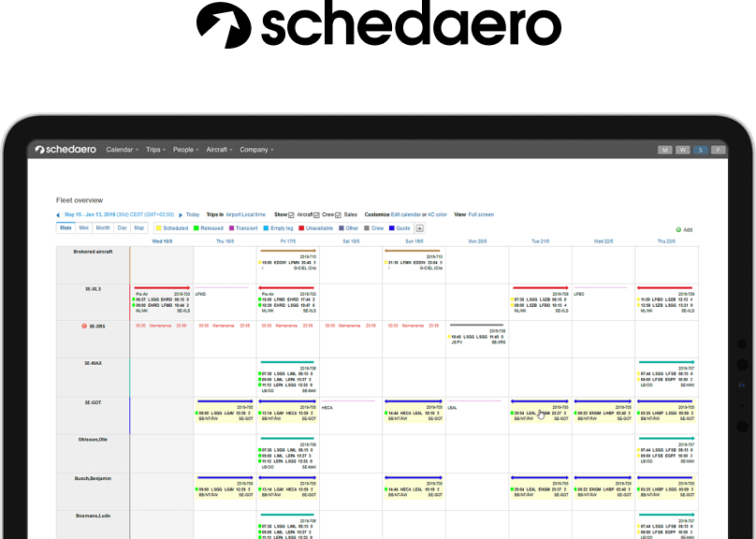Open the Company dropdown menu
This screenshot has width=756, height=539.
click(x=256, y=150)
